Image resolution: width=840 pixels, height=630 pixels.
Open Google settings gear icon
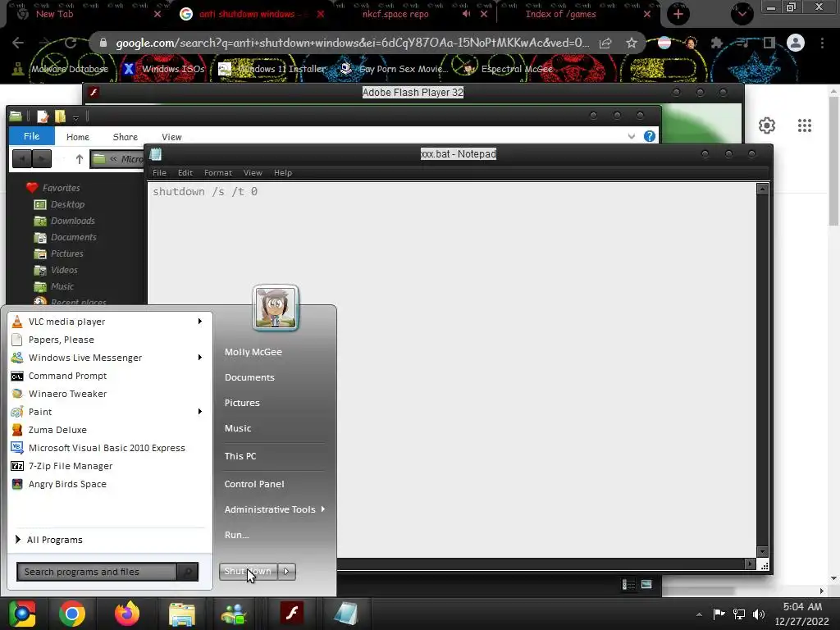767,126
